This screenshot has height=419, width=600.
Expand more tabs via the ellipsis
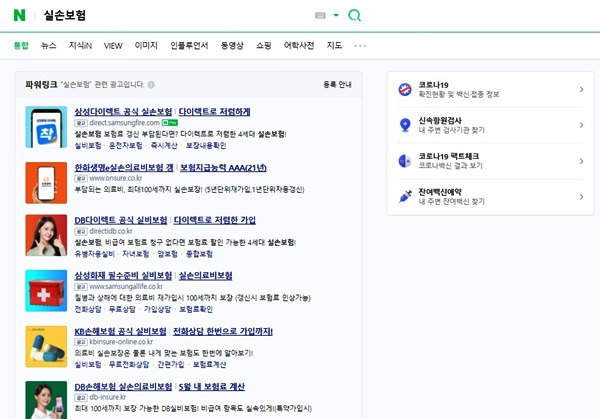point(360,46)
